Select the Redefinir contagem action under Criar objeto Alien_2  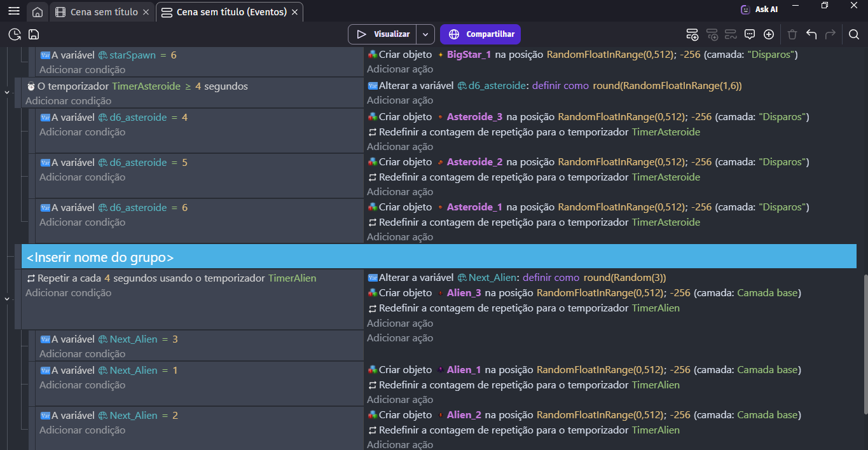[524, 430]
